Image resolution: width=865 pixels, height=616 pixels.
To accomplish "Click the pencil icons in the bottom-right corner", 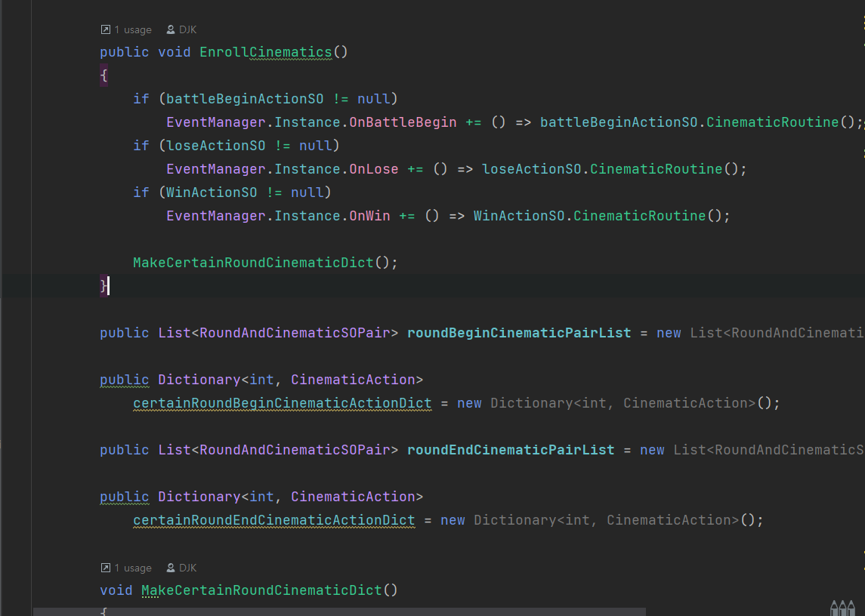I will pos(841,607).
